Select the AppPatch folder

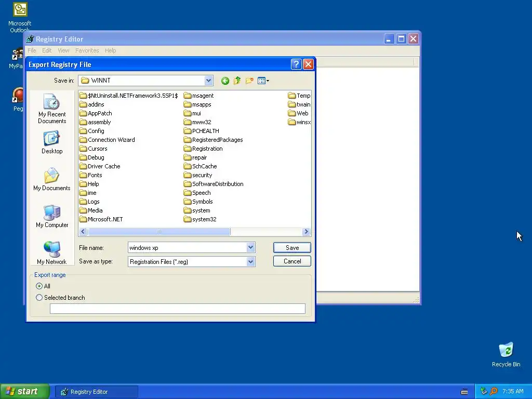[x=96, y=113]
